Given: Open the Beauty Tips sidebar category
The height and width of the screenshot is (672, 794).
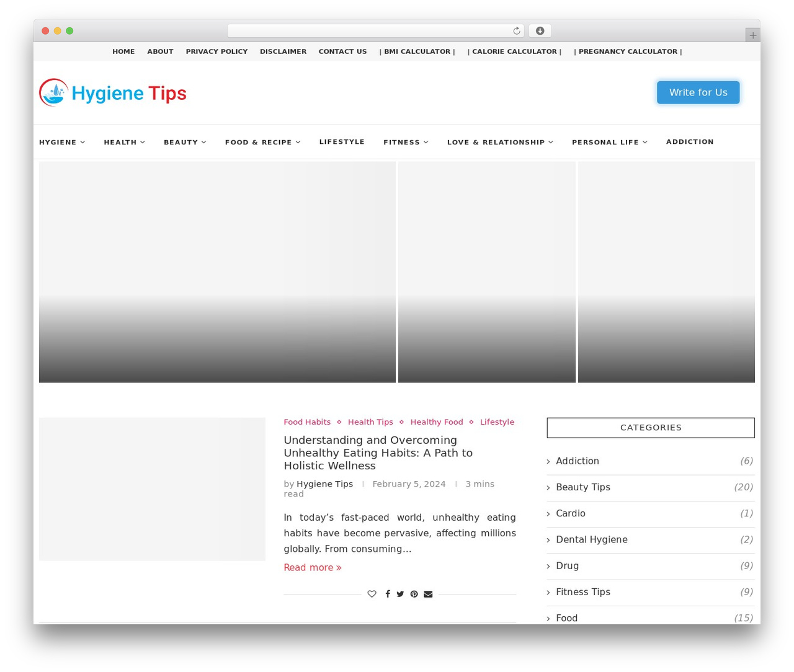Looking at the screenshot, I should point(583,487).
